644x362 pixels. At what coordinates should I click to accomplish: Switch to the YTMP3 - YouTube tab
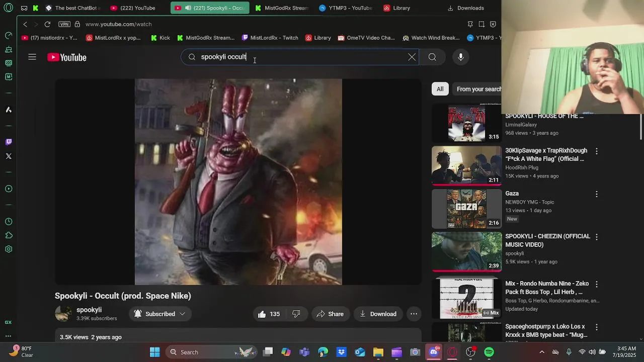click(x=346, y=8)
